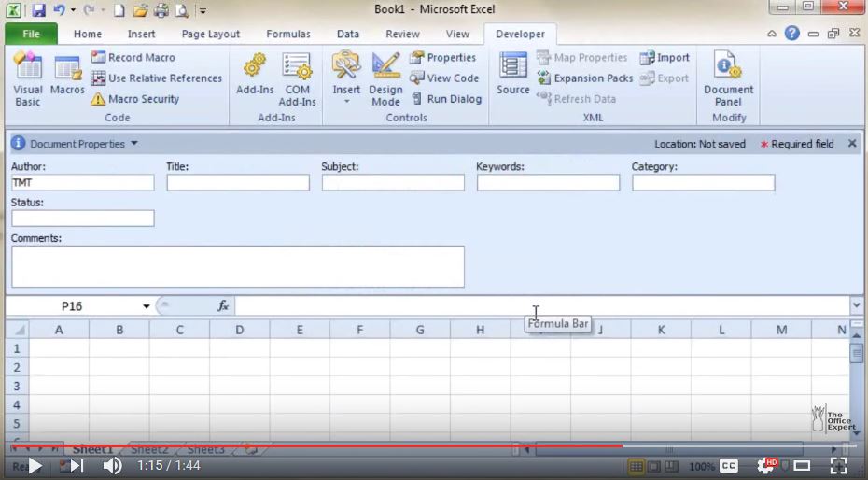The width and height of the screenshot is (868, 480).
Task: Open the Undo history dropdown arrow
Action: point(73,10)
